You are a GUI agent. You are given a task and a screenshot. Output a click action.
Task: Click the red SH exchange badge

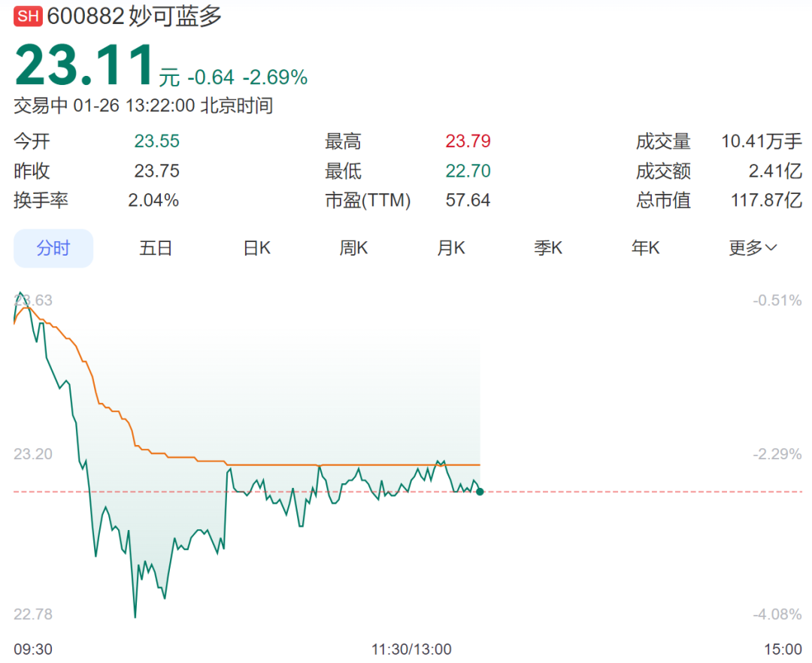[x=28, y=17]
